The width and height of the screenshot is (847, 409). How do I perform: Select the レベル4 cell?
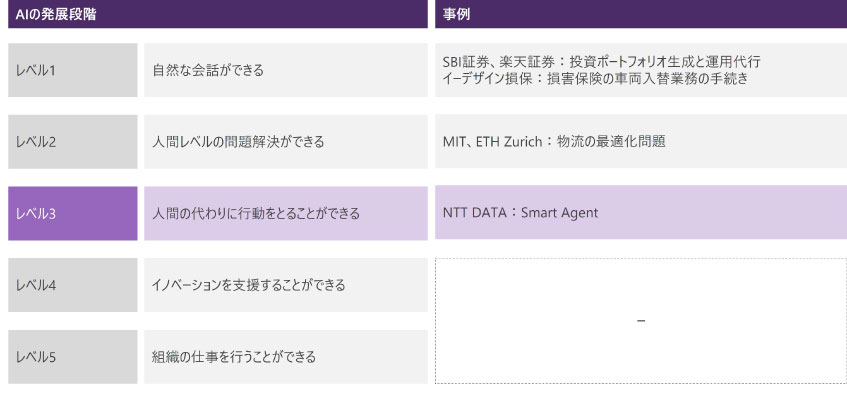[x=72, y=285]
